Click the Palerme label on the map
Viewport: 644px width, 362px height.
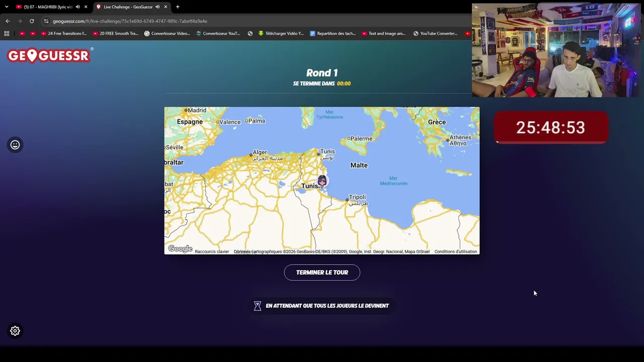pos(361,138)
